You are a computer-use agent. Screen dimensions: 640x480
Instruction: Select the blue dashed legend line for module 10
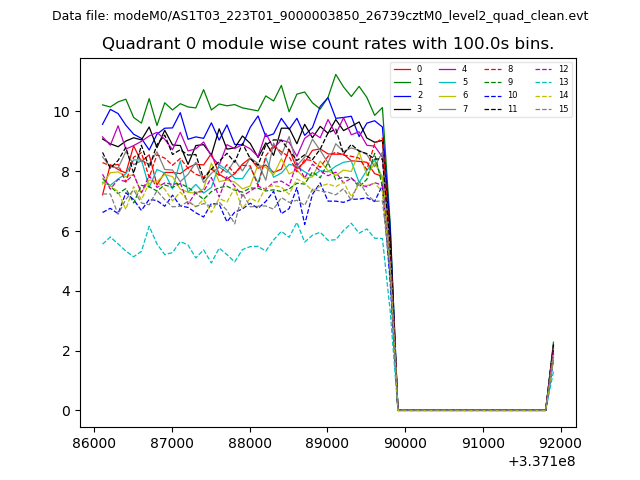tap(493, 95)
